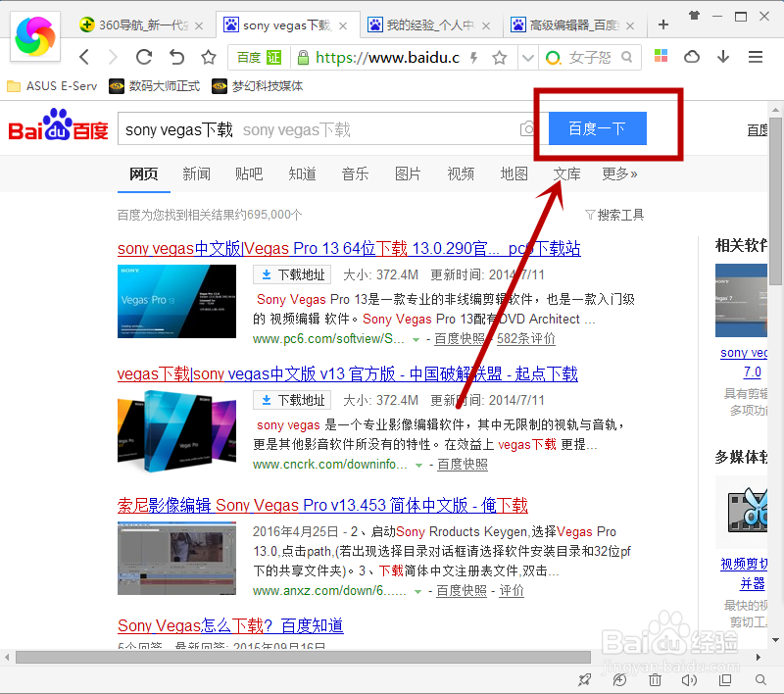Expand arrow beside www.pc6.com URL

coord(416,340)
